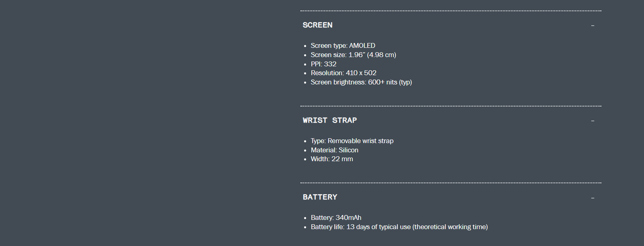Collapse the BATTERY section minus icon
644x246 pixels.
593,198
